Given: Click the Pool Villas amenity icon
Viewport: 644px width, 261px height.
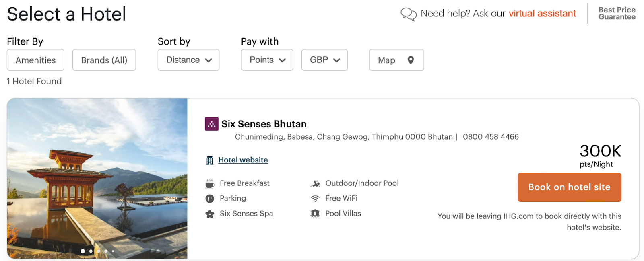Looking at the screenshot, I should 315,214.
